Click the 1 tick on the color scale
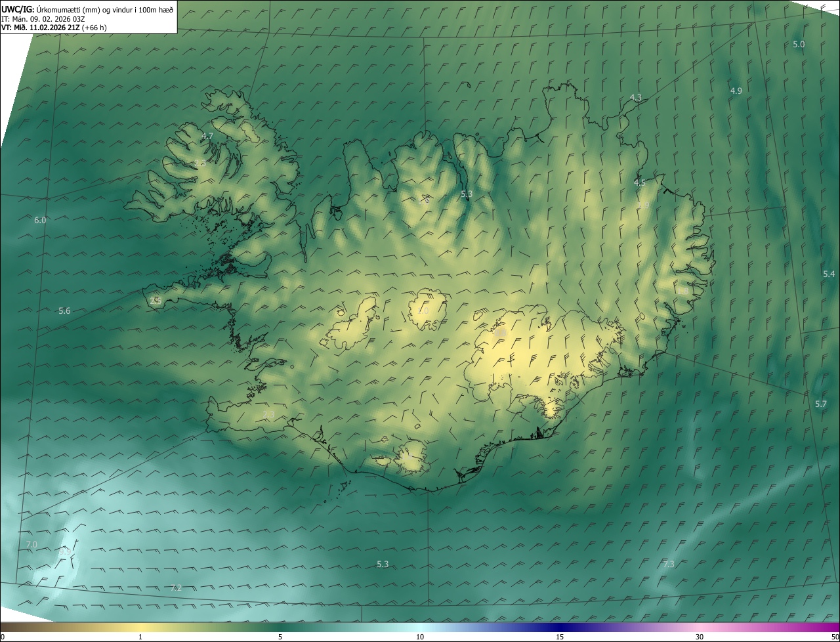This screenshot has height=642, width=840. click(x=140, y=637)
